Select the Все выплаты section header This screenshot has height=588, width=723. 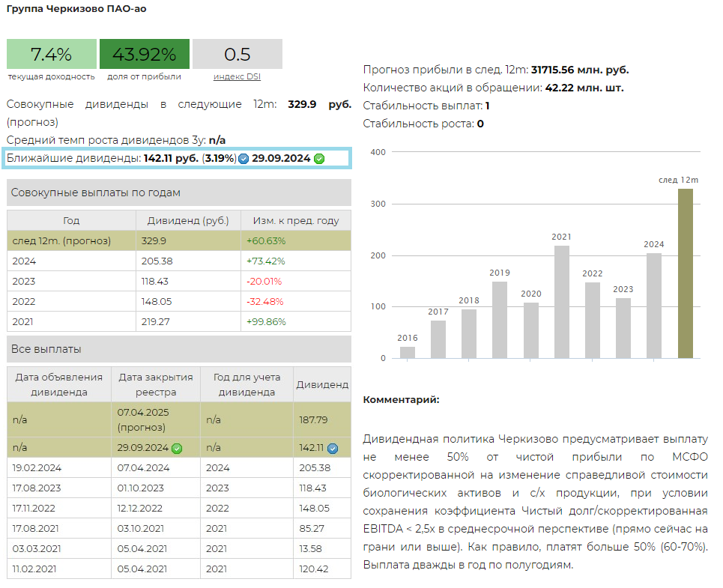point(178,349)
